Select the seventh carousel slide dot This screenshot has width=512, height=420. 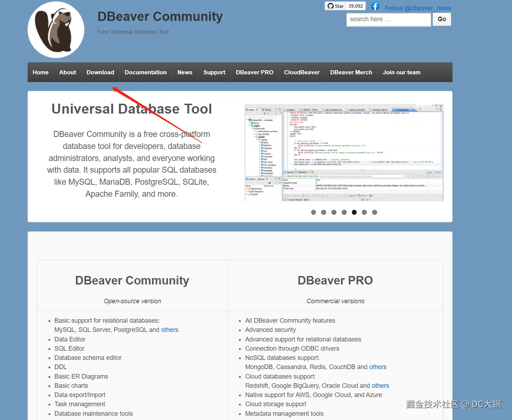[x=375, y=212]
